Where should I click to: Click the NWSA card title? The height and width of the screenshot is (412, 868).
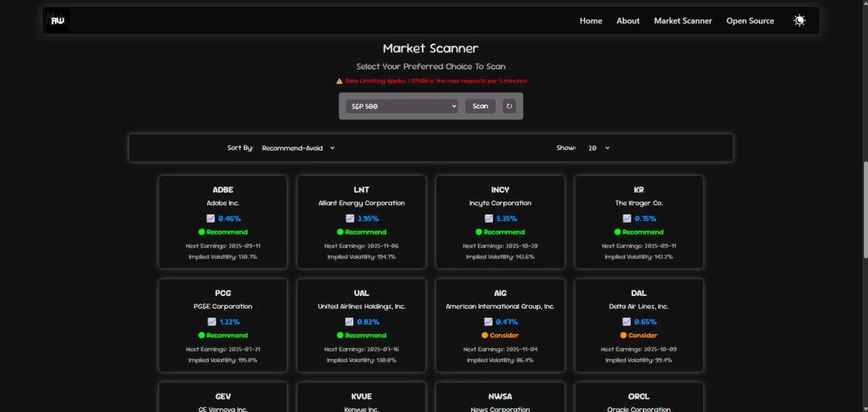[x=500, y=396]
